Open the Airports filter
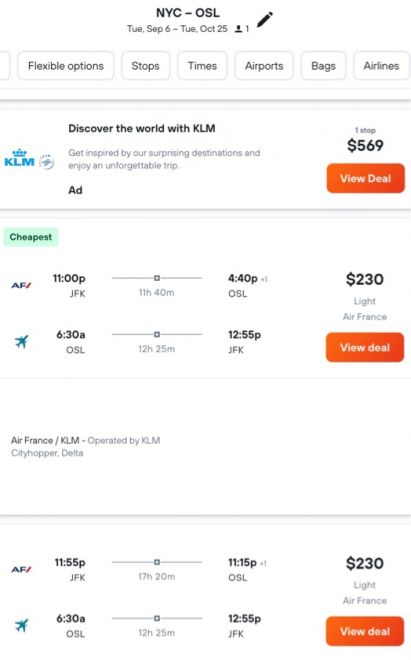Viewport: 411px width, 660px height. (x=264, y=66)
